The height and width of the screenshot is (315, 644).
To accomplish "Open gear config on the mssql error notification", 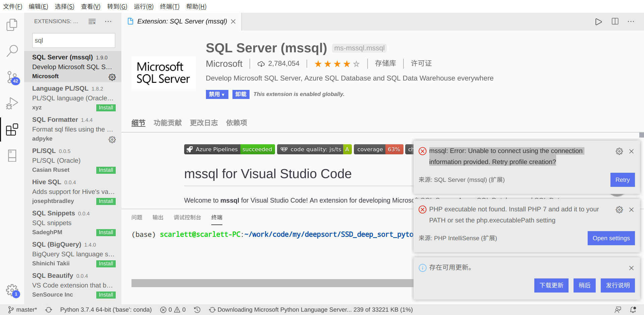I will pos(619,151).
